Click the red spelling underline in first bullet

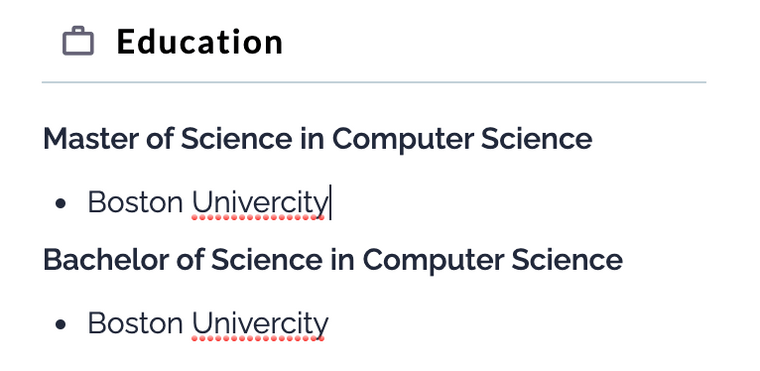258,218
